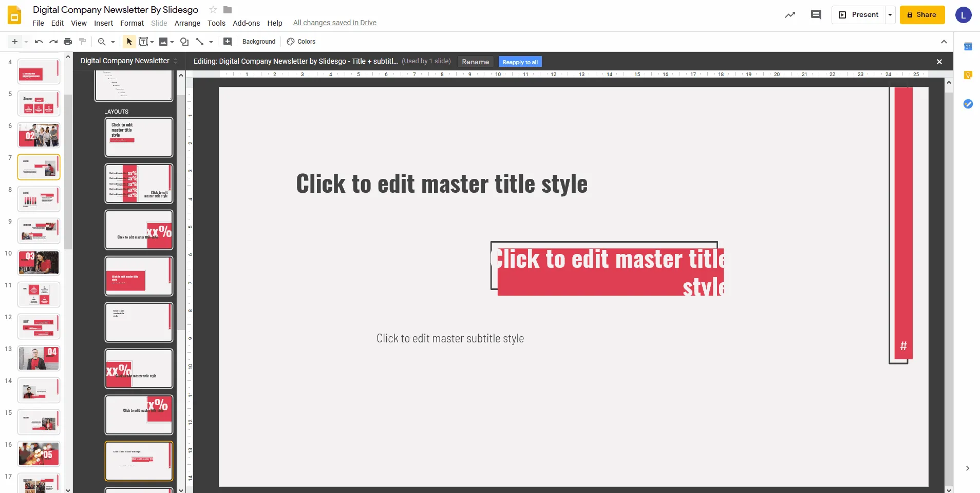This screenshot has height=493, width=980.
Task: Click the Print icon
Action: click(x=68, y=42)
